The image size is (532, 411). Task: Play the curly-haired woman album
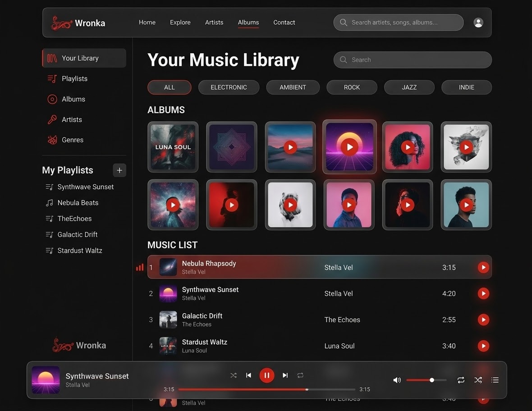click(408, 147)
